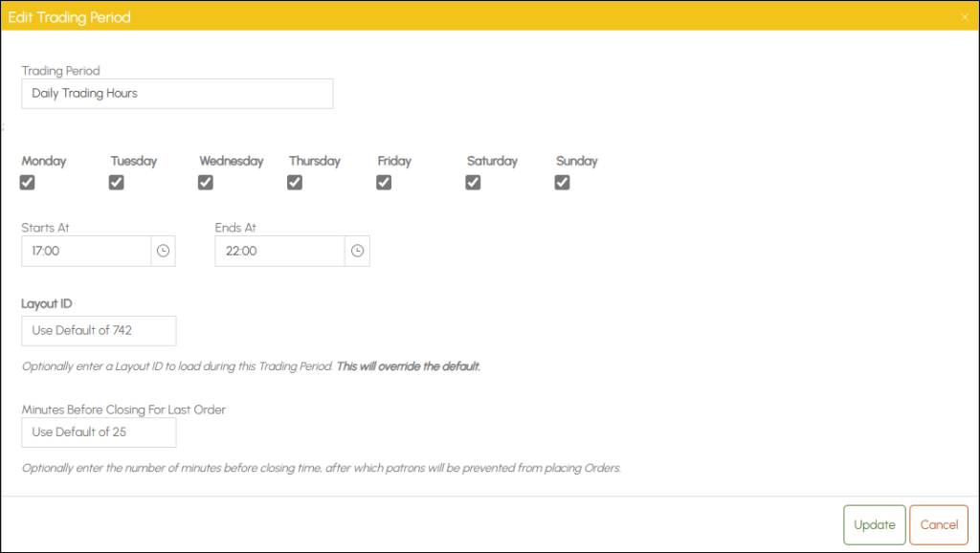Uncheck the Monday checkbox
This screenshot has height=553, width=980.
click(28, 183)
